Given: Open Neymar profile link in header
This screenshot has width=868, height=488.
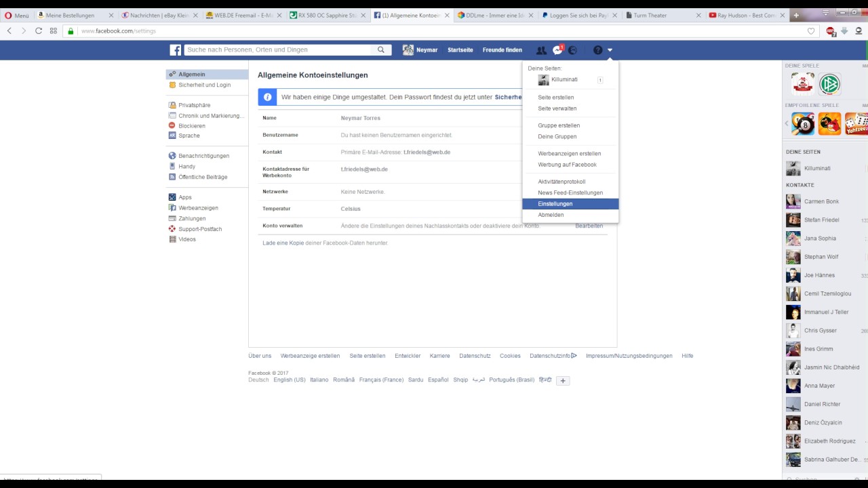Looking at the screenshot, I should click(420, 50).
